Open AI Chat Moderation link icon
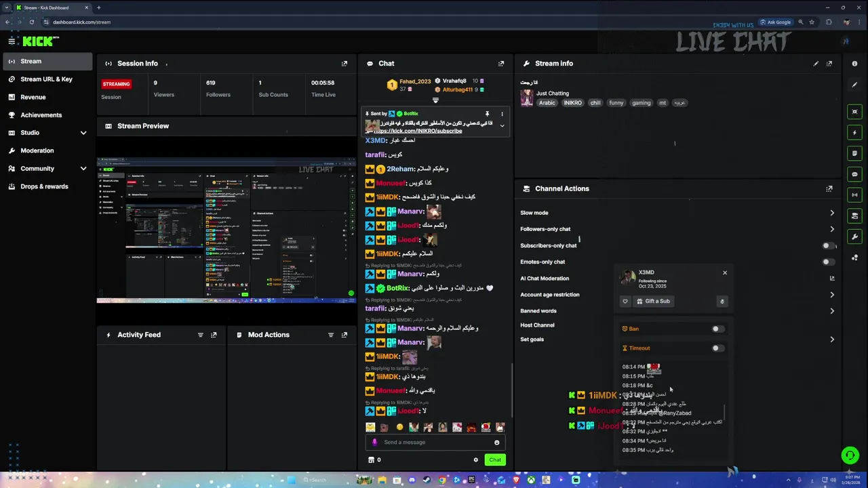The image size is (868, 488). coord(832,278)
